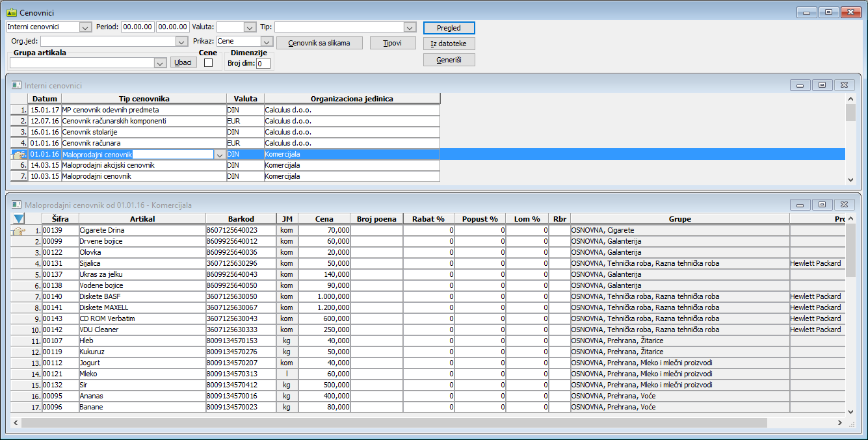Click the blue filter icon in items grid
The height and width of the screenshot is (440, 868).
tap(19, 219)
